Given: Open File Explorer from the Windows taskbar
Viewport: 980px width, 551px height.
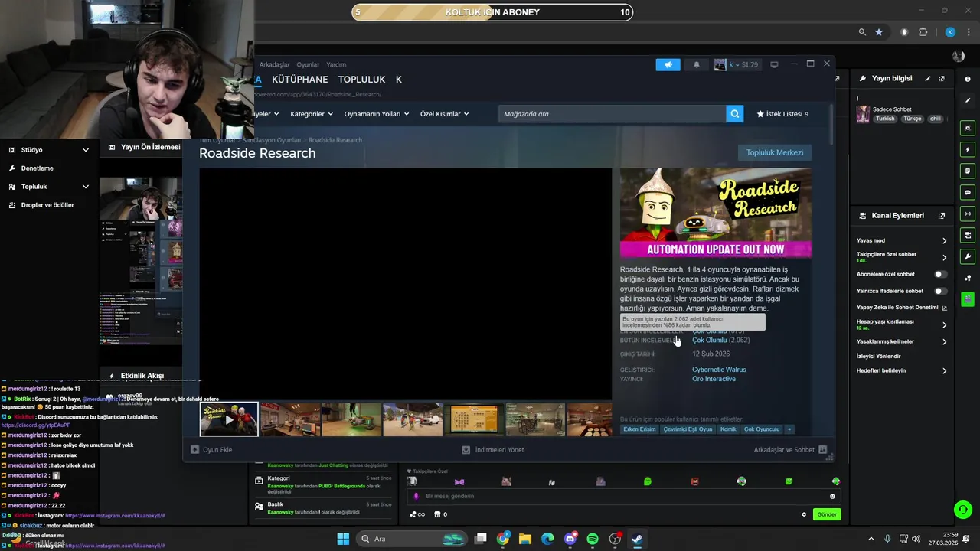Looking at the screenshot, I should [525, 539].
